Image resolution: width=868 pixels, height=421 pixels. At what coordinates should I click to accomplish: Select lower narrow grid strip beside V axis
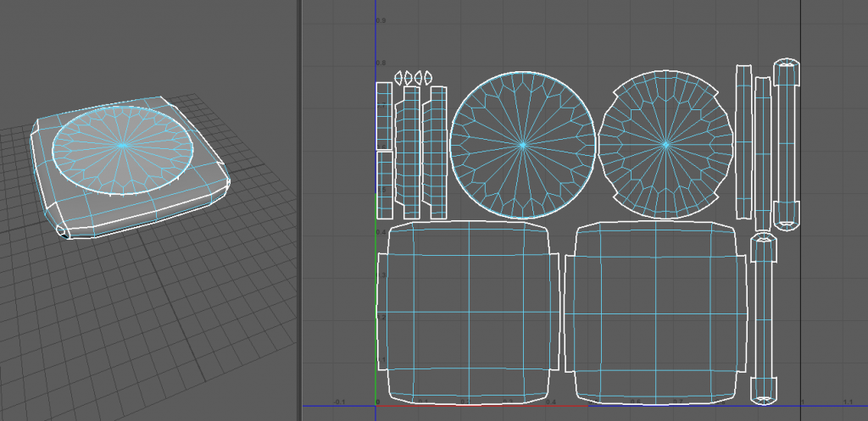(x=384, y=184)
